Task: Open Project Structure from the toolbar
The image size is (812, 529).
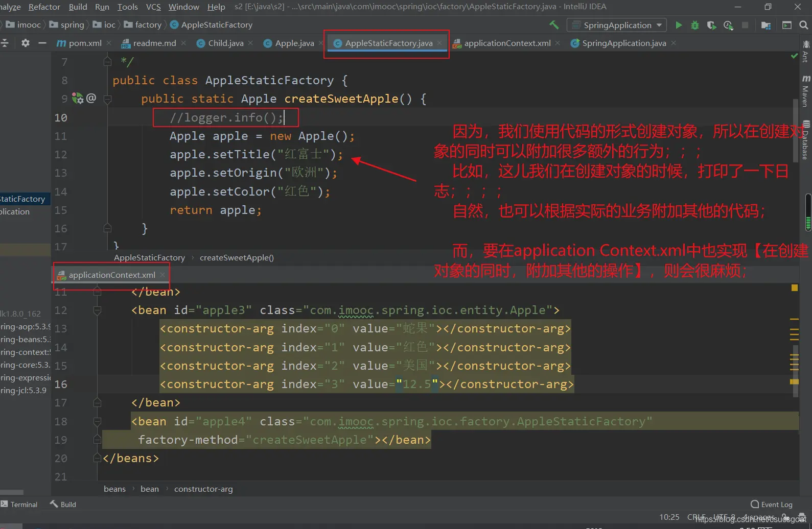Action: [765, 25]
